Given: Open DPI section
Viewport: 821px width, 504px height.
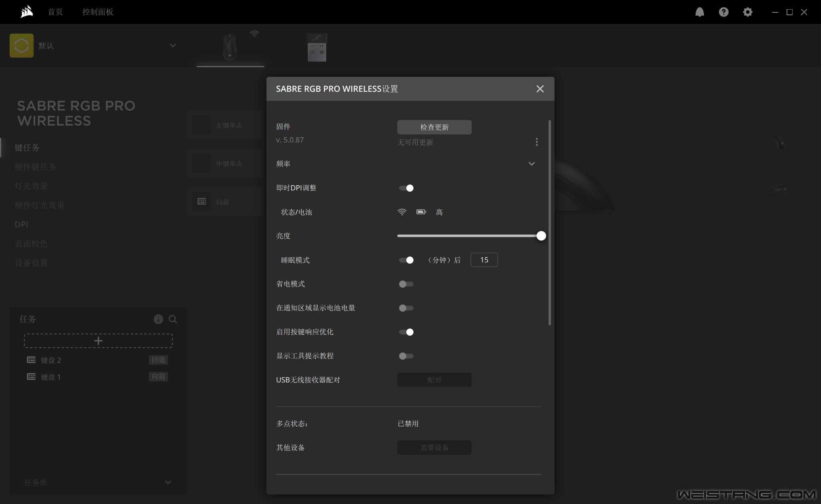Looking at the screenshot, I should 21,224.
